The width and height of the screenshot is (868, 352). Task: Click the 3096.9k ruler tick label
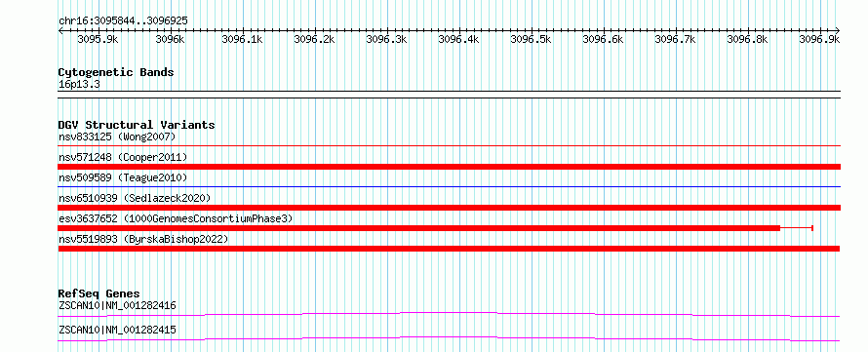click(x=820, y=39)
